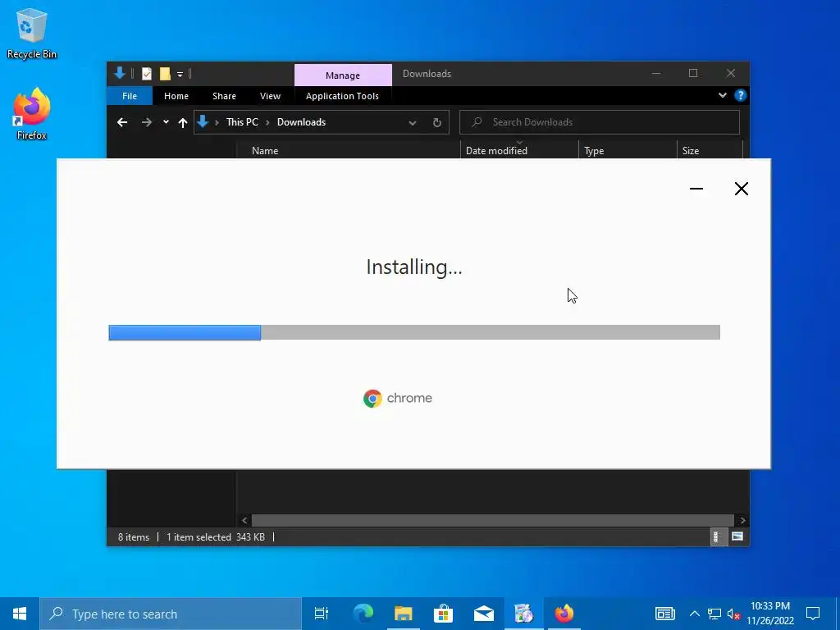
Task: Click the horizontal scrollbar in Explorer
Action: [x=492, y=520]
